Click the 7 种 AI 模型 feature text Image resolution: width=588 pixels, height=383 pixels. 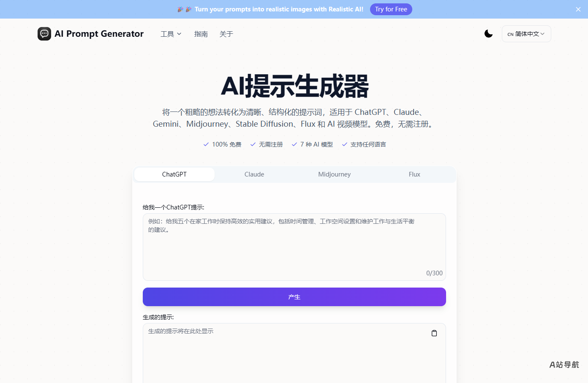tap(316, 144)
